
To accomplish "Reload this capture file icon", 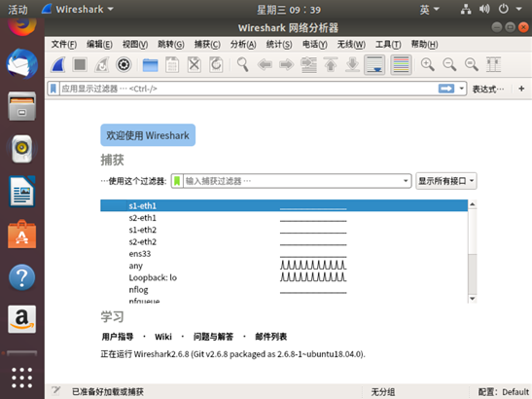I will point(216,64).
